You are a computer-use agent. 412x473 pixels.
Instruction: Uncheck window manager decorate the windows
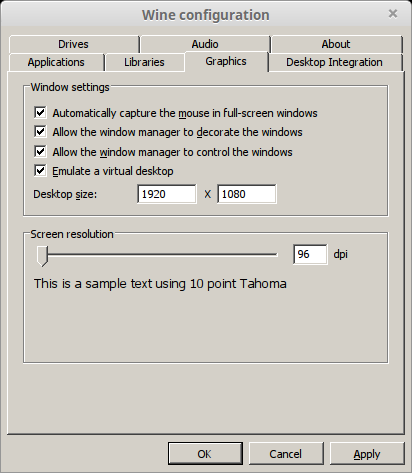(x=40, y=132)
